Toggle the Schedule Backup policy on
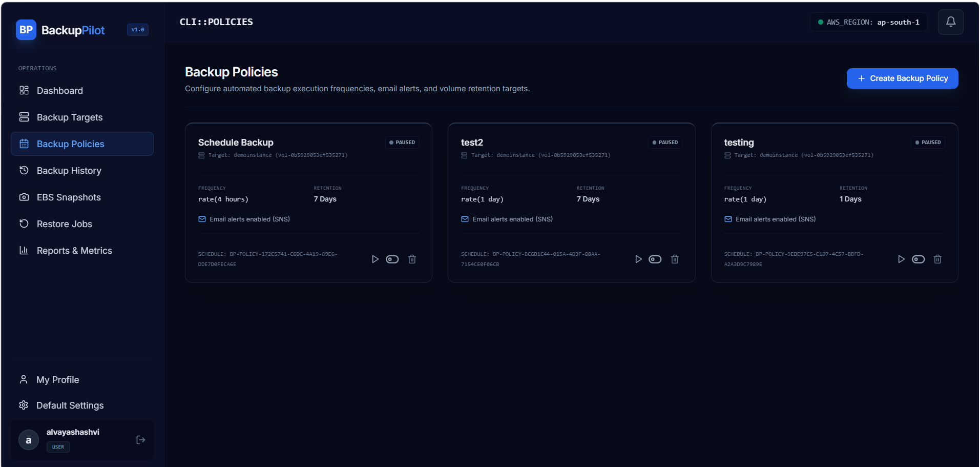The height and width of the screenshot is (467, 980). coord(392,259)
